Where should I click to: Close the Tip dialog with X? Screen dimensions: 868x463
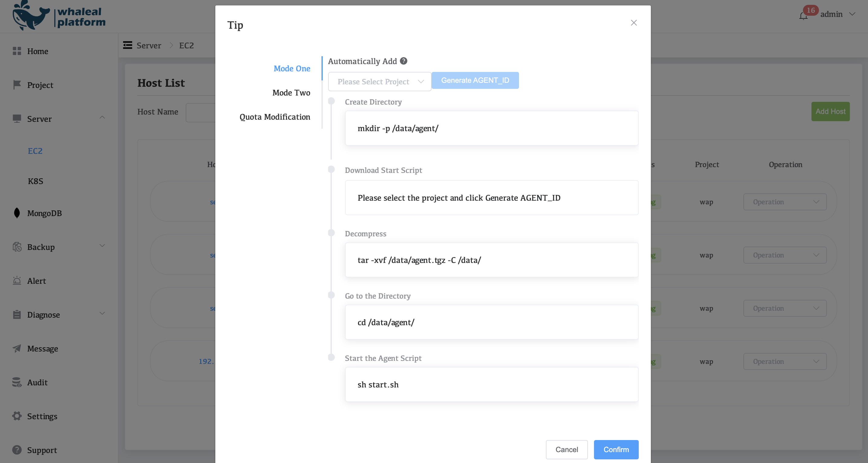click(x=634, y=23)
